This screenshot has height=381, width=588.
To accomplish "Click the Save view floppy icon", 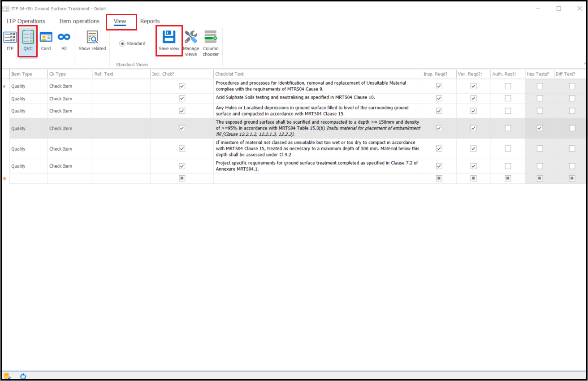I will (169, 38).
